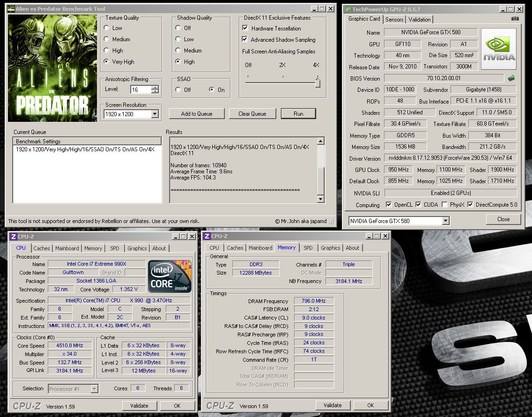Screen dimensions: 532x417
Task: Click the Clear Queue button
Action: pos(252,113)
